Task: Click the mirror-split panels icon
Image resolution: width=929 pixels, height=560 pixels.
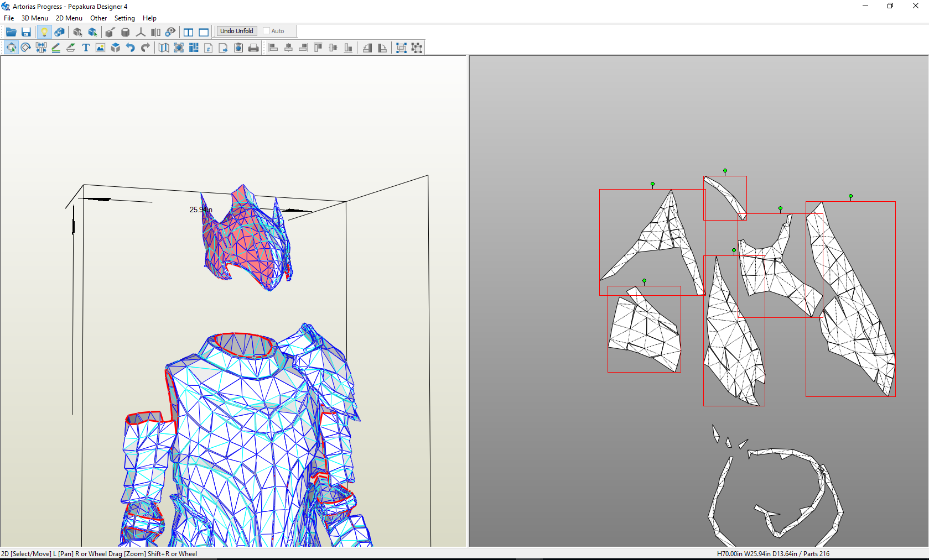Action: (x=155, y=32)
